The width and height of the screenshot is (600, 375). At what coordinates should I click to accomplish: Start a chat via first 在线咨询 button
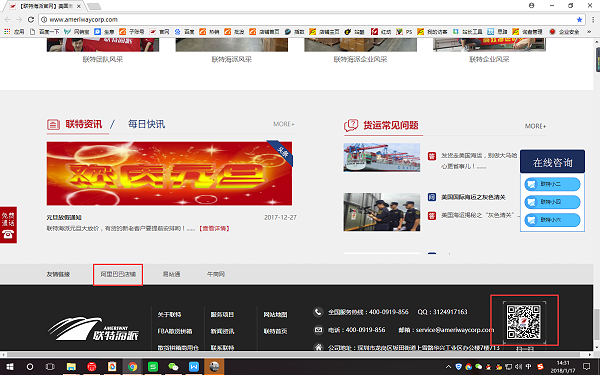(x=552, y=184)
